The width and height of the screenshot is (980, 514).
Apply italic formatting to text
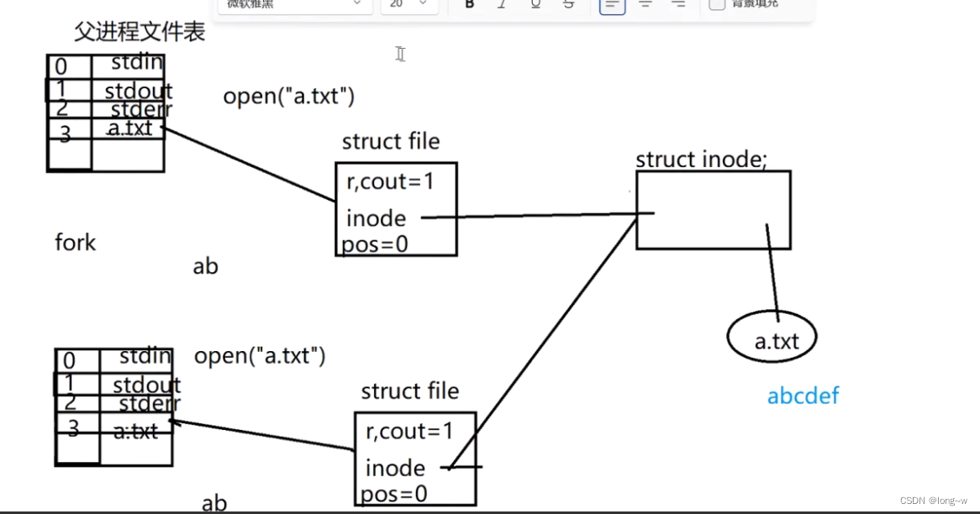point(502,4)
